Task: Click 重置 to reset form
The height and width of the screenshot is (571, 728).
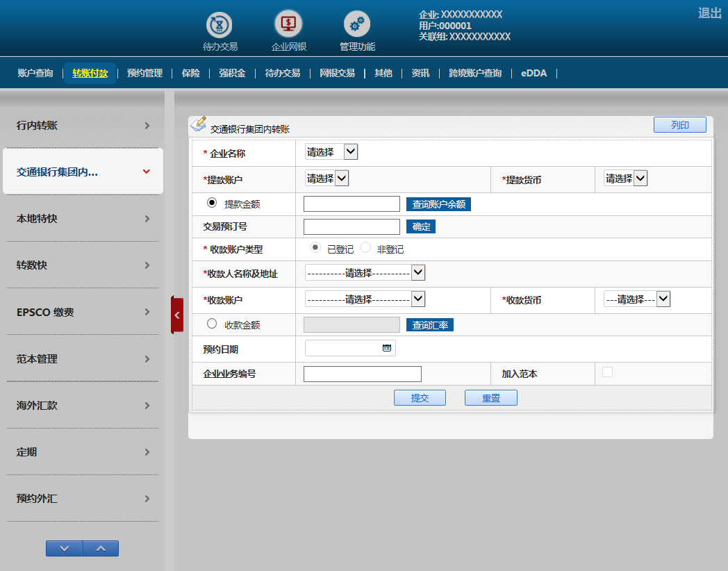Action: tap(490, 398)
